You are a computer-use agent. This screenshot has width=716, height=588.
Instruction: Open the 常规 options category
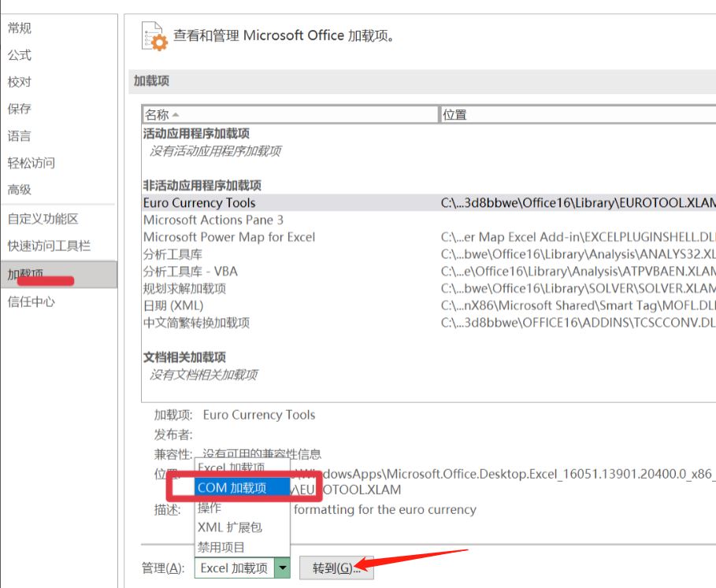tap(20, 28)
